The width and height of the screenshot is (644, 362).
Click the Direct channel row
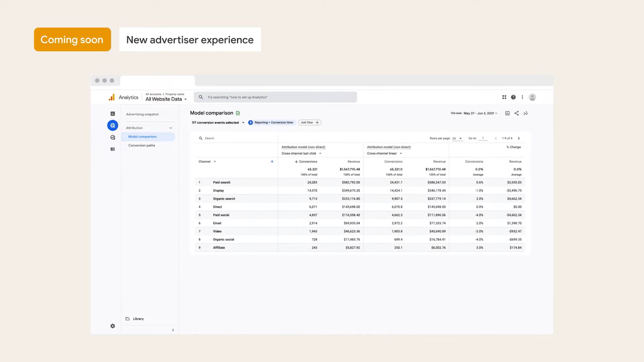tap(360, 207)
